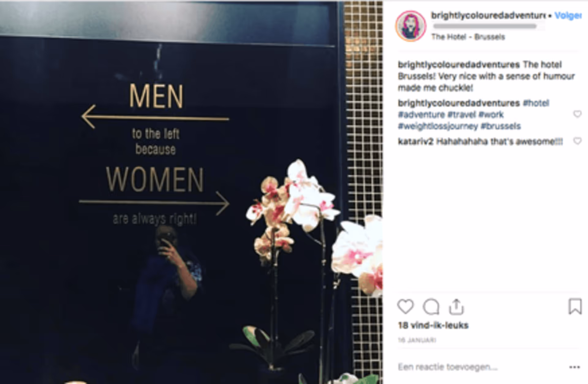
Task: Like katariv2's comment heart
Action: click(x=577, y=141)
